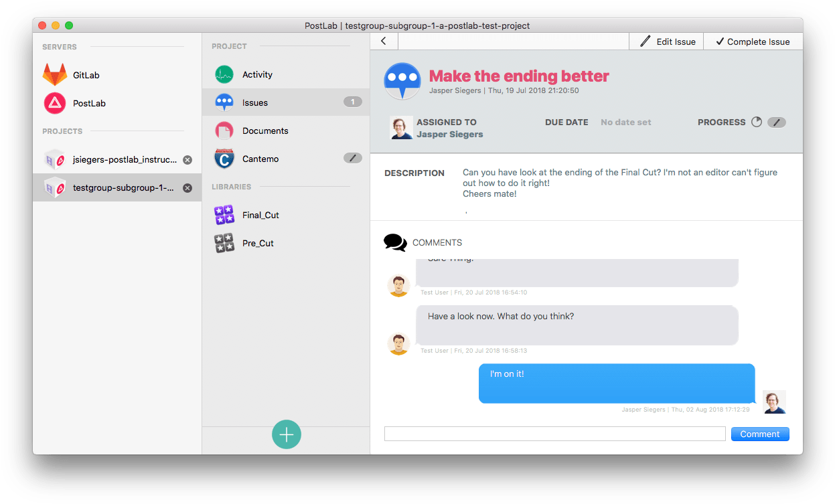Viewport: 835px width, 504px height.
Task: Select the jsiegers-postlab_instruc... project name
Action: tap(125, 160)
